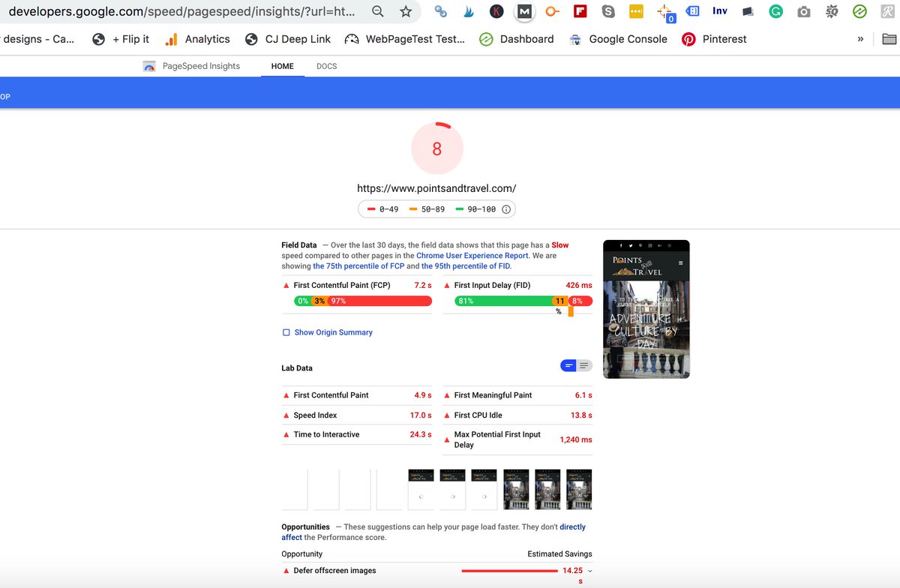The height and width of the screenshot is (588, 900).
Task: Click the performance score gauge showing 8
Action: [x=437, y=148]
